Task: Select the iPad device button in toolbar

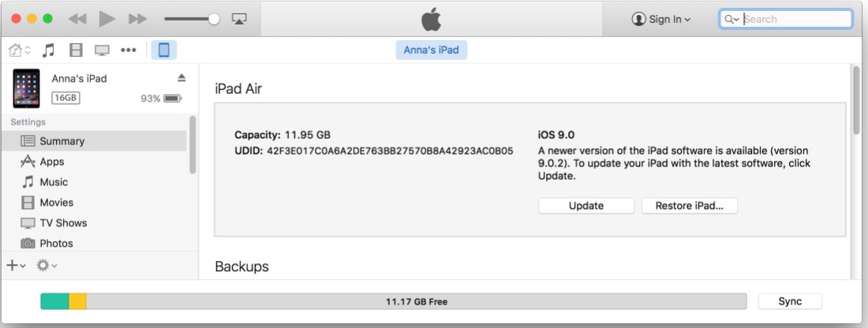Action: tap(164, 50)
